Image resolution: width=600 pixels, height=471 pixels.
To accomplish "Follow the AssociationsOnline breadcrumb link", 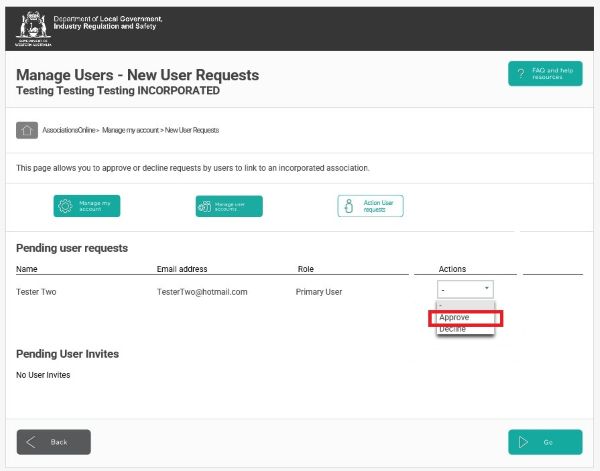I will pyautogui.click(x=68, y=130).
